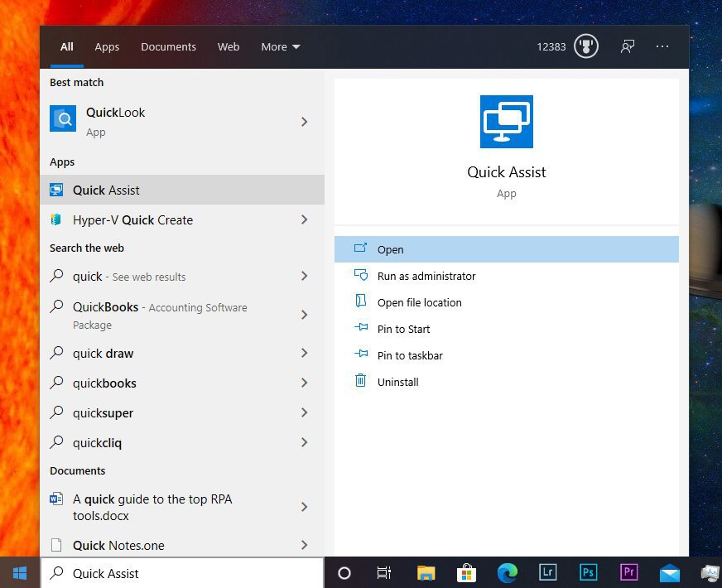Expand the RPA tools.docx document chevron
The height and width of the screenshot is (588, 722).
[x=304, y=507]
